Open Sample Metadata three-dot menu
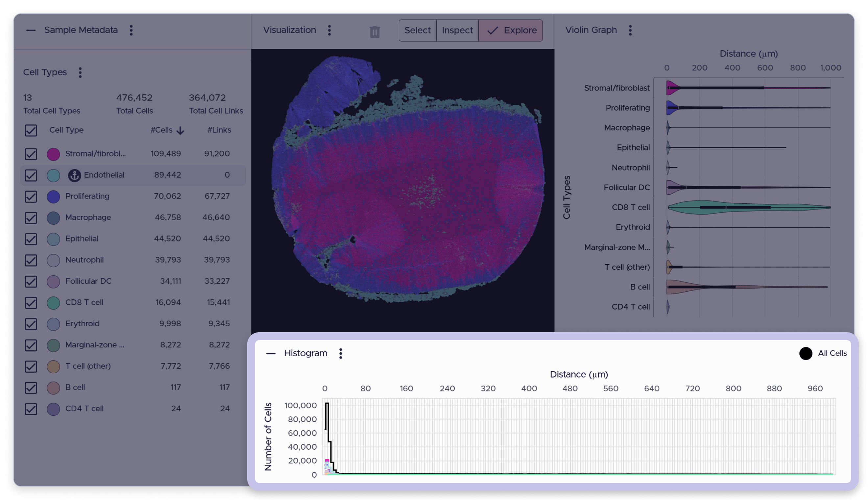Viewport: 868px width, 500px height. coord(131,30)
